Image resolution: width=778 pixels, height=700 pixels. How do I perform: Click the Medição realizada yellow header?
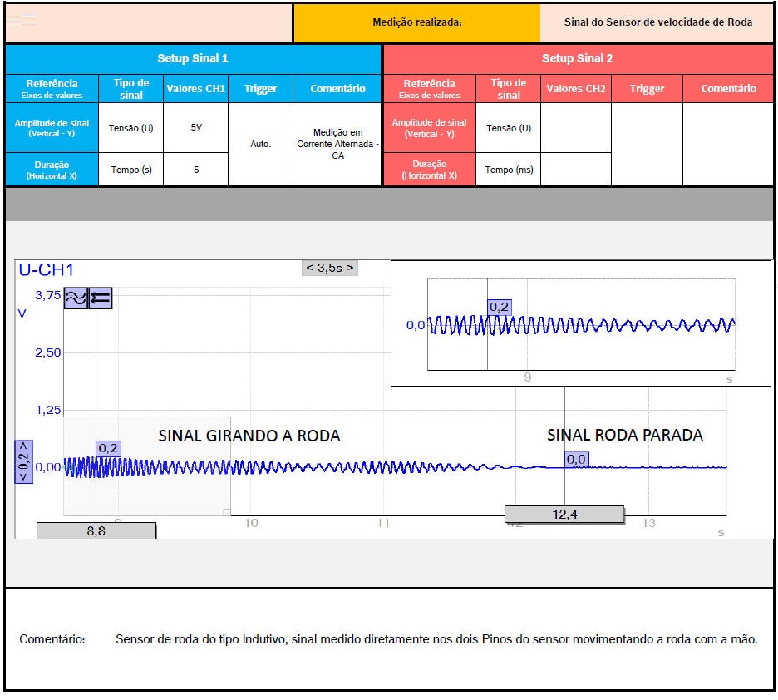click(416, 22)
